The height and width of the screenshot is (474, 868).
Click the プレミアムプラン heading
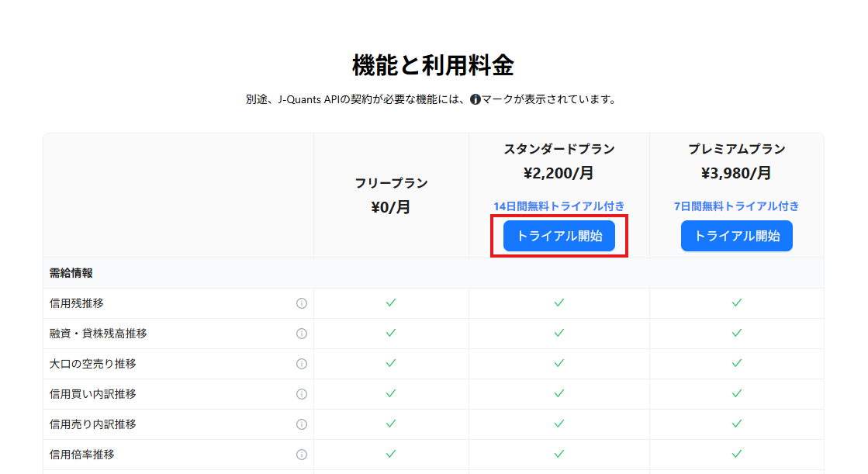pos(736,149)
